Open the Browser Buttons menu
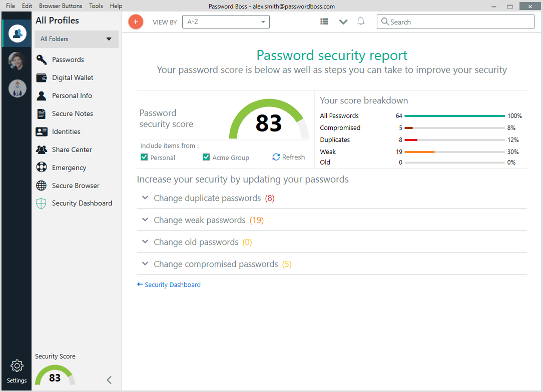This screenshot has width=543, height=392. (x=61, y=6)
